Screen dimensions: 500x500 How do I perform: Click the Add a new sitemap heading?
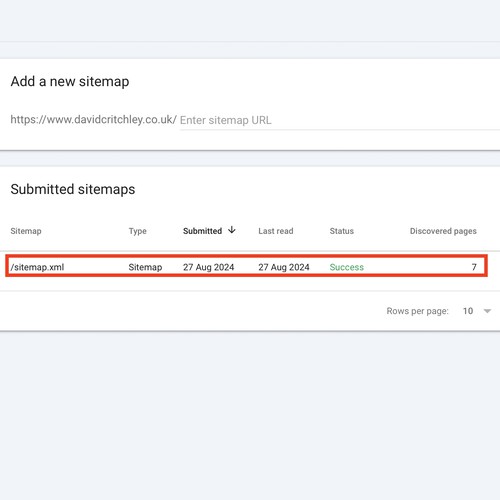point(70,81)
